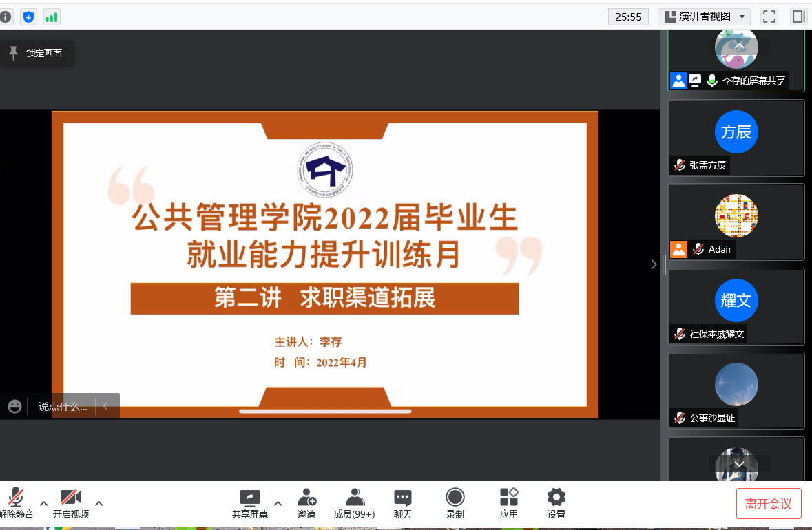Open the emoji reaction picker
The height and width of the screenshot is (530, 812).
[x=15, y=406]
